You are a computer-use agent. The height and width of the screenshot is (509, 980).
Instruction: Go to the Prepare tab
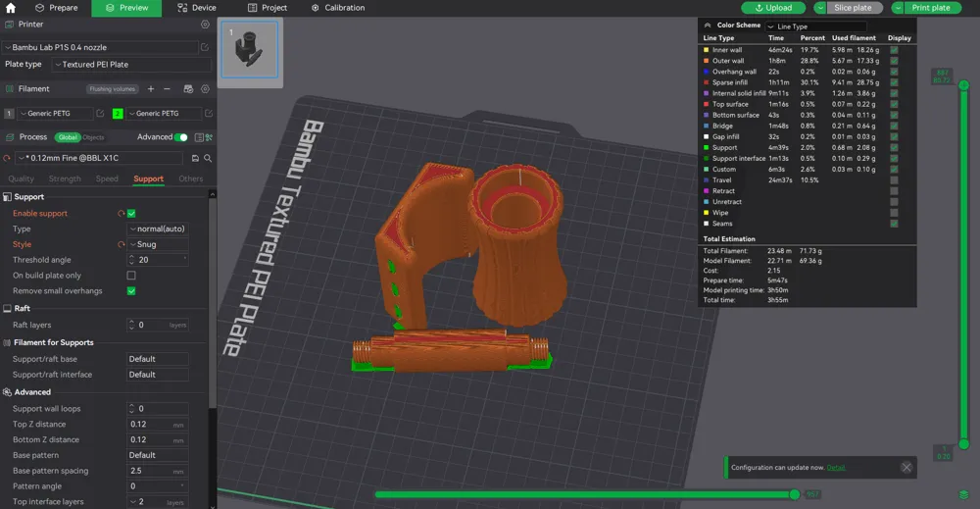tap(57, 8)
